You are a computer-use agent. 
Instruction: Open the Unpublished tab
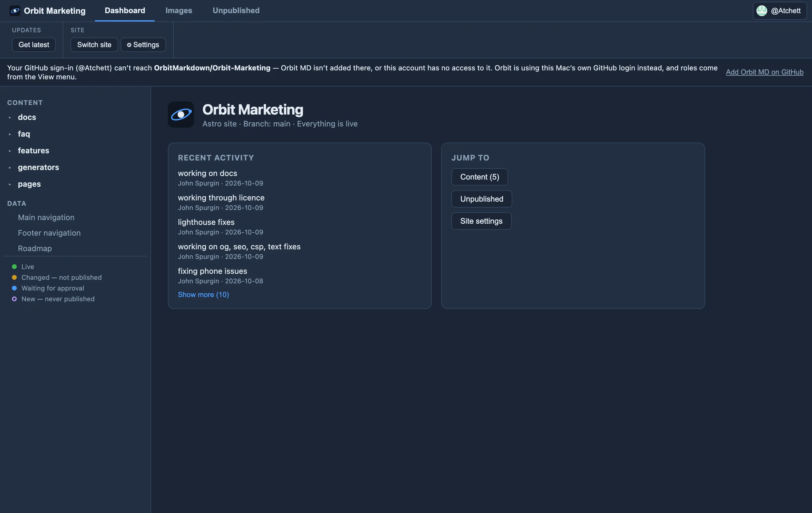236,10
